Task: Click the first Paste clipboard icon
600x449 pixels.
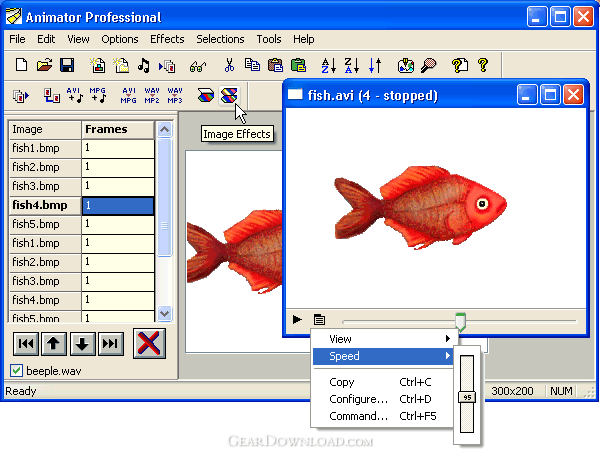Action: pyautogui.click(x=275, y=65)
